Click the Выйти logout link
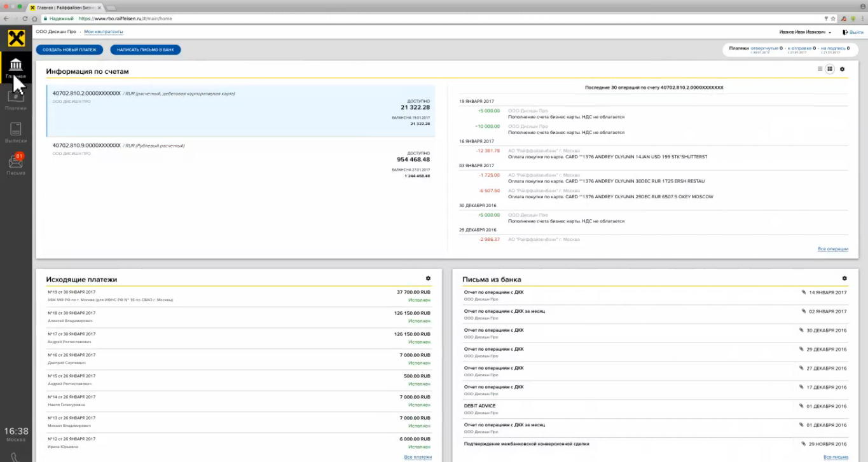868x462 pixels. point(857,32)
